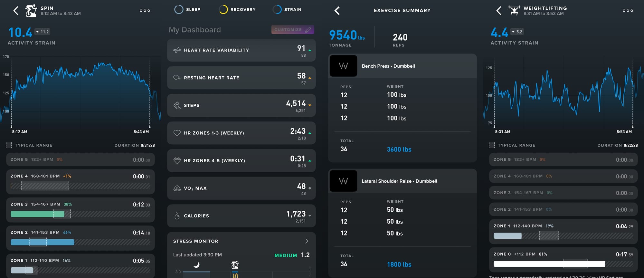Open the three-dot menu for Weightlifting
Viewport: 644px width, 278px height.
628,11
